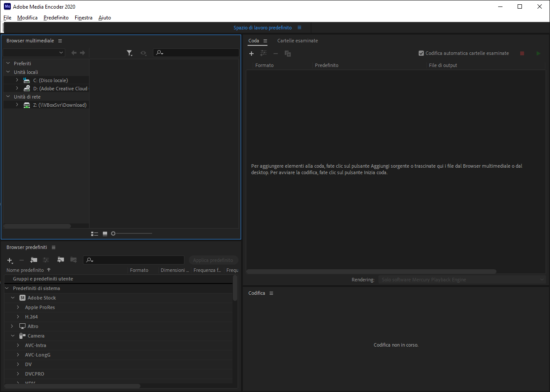This screenshot has height=392, width=550.
Task: Click the Camera group icon
Action: pyautogui.click(x=22, y=336)
